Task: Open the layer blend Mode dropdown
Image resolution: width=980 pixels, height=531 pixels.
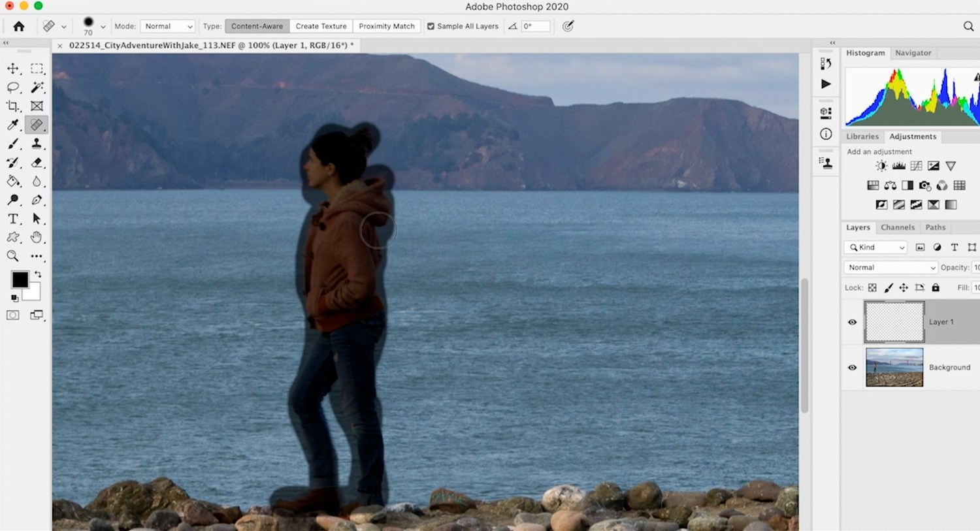Action: 890,267
